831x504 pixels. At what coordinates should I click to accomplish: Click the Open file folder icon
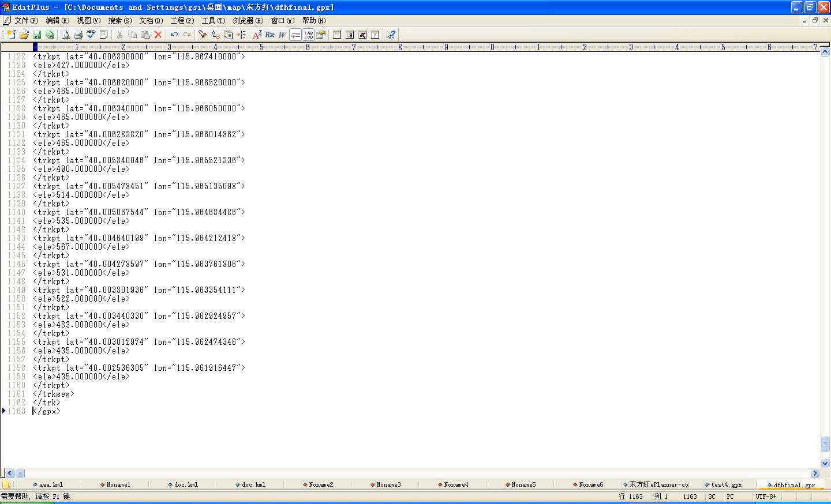[24, 35]
